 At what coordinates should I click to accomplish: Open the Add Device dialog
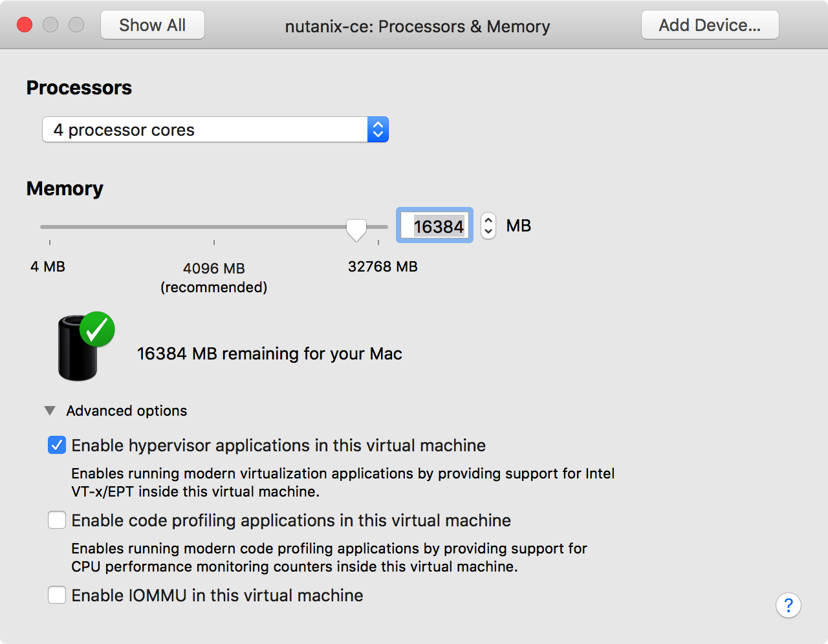(x=710, y=25)
